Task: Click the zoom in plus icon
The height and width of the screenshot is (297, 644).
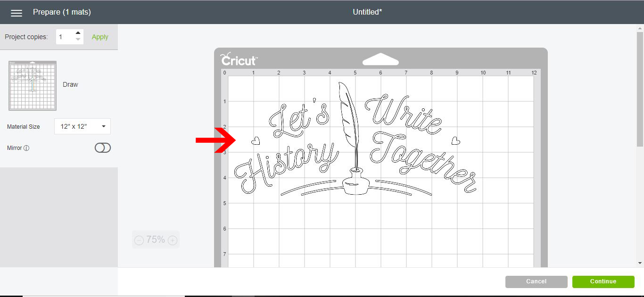Action: click(x=173, y=239)
